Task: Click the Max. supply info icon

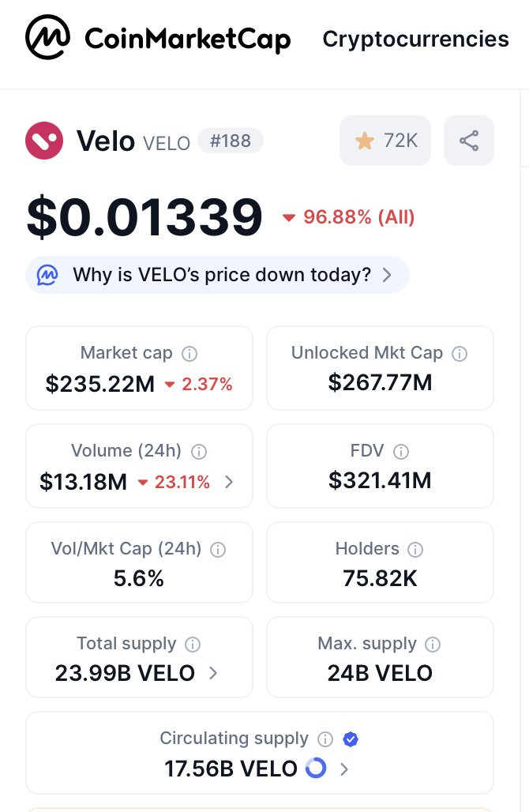Action: (433, 645)
